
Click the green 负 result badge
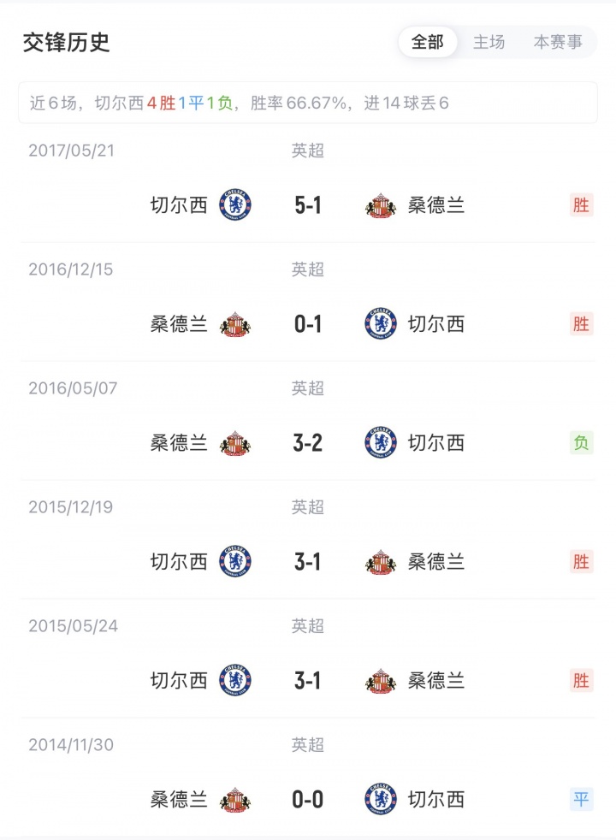point(581,443)
